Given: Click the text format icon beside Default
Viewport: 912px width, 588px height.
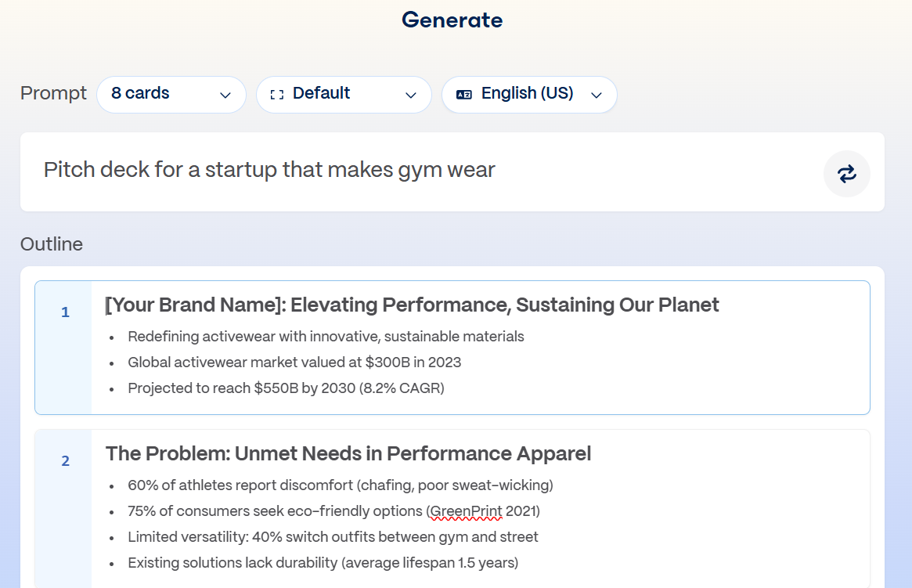Looking at the screenshot, I should click(x=276, y=93).
